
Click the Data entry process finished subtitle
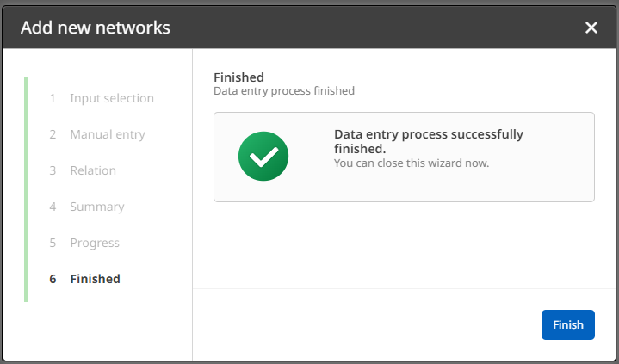point(284,90)
